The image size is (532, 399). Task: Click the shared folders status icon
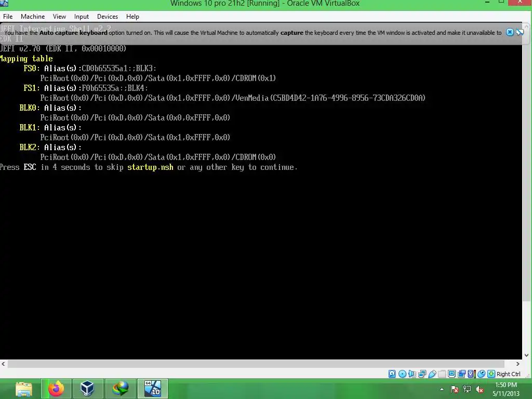pyautogui.click(x=442, y=374)
